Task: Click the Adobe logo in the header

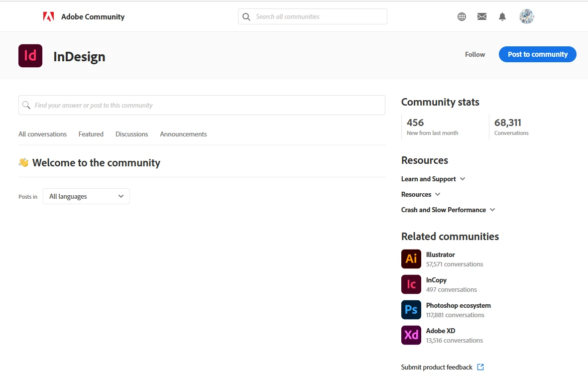Action: (48, 16)
